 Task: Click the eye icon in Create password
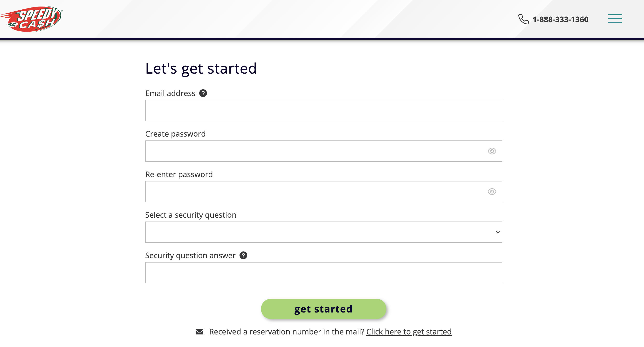[x=492, y=151]
